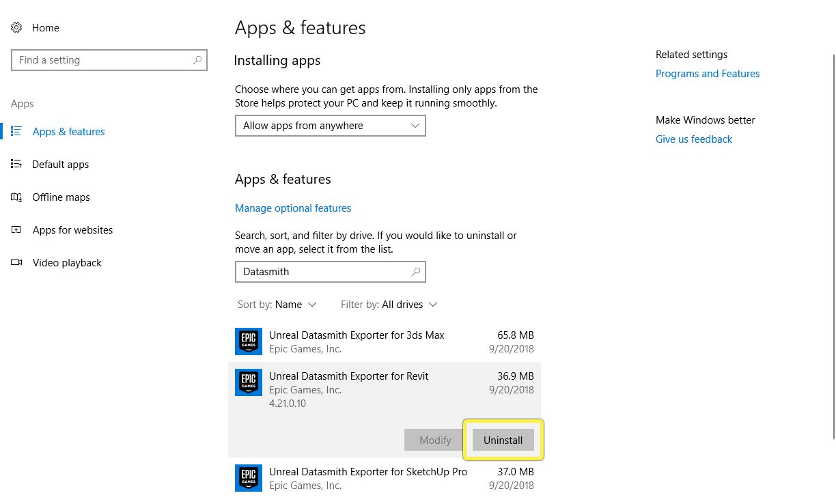Click the Modify button for Revit exporter
Screen dimensions: 836x504
coord(434,440)
